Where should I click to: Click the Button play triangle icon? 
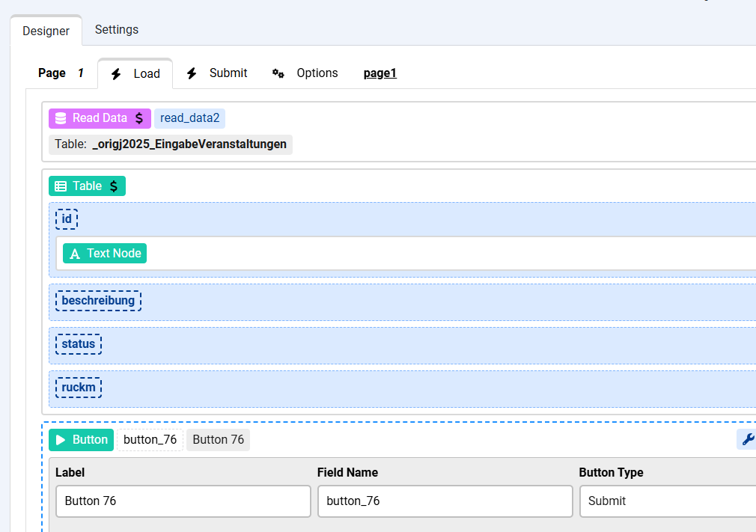point(61,440)
